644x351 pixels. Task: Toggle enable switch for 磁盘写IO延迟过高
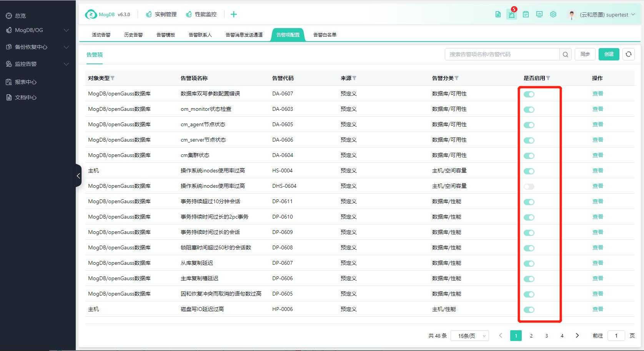tap(529, 310)
